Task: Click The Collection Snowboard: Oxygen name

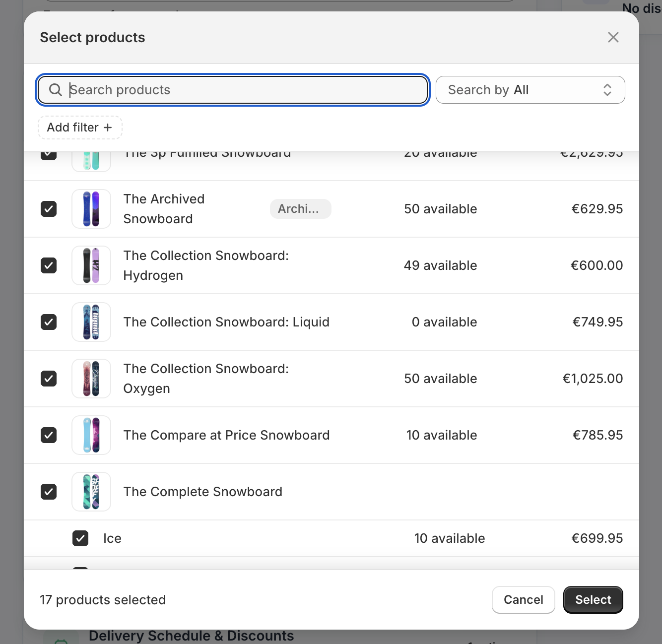Action: (206, 379)
